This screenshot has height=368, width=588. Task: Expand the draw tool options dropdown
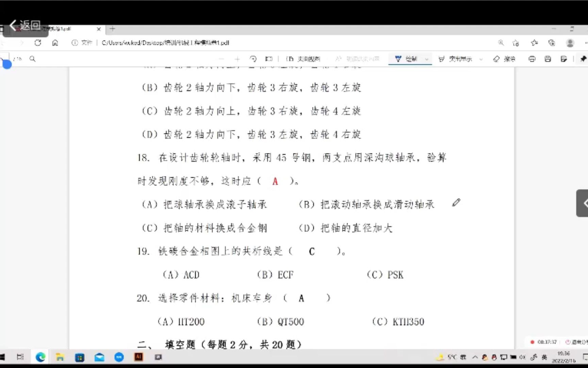427,59
